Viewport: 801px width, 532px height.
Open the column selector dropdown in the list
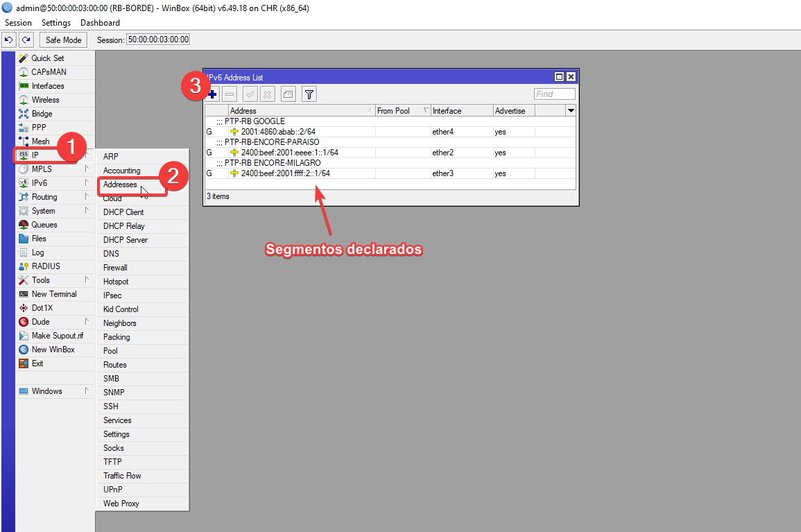(x=570, y=110)
